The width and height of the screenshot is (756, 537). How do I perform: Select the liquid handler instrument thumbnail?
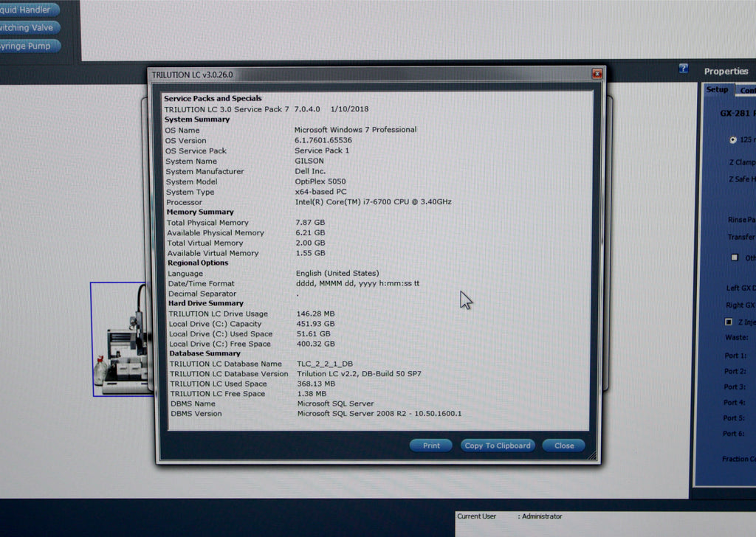(x=122, y=339)
